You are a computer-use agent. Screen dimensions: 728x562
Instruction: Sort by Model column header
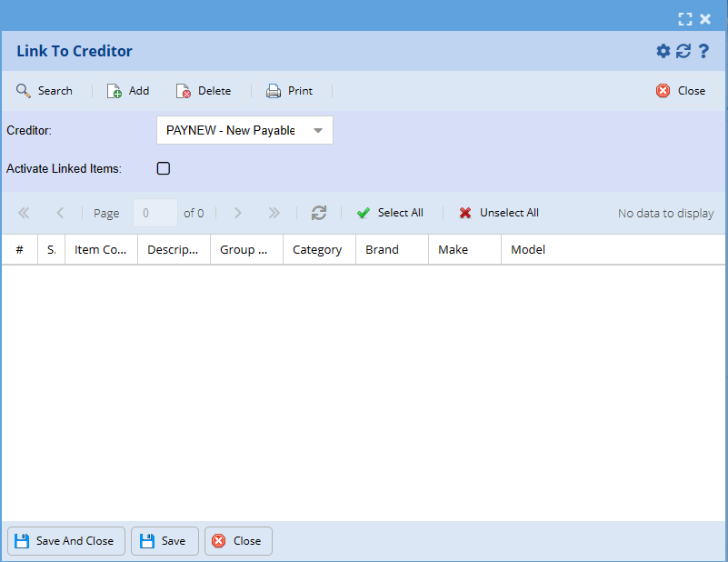point(613,250)
